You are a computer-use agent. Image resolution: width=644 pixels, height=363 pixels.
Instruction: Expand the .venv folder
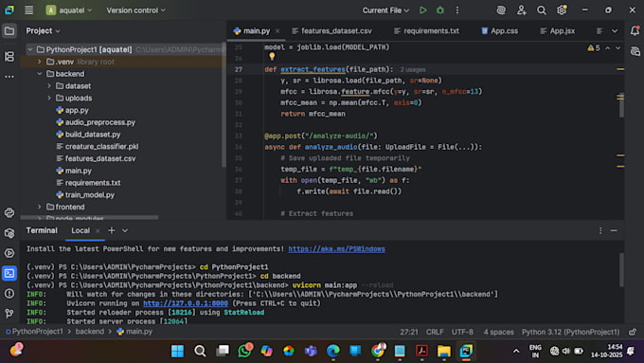[40, 62]
